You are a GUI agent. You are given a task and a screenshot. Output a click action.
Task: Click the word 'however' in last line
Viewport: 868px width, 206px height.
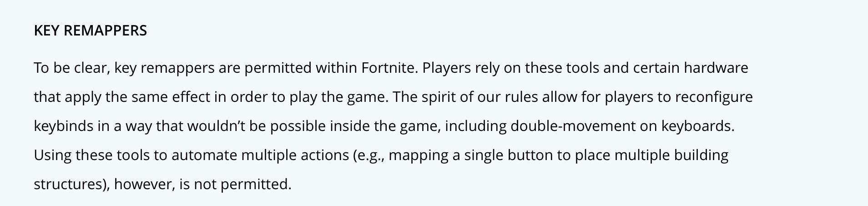point(144,184)
